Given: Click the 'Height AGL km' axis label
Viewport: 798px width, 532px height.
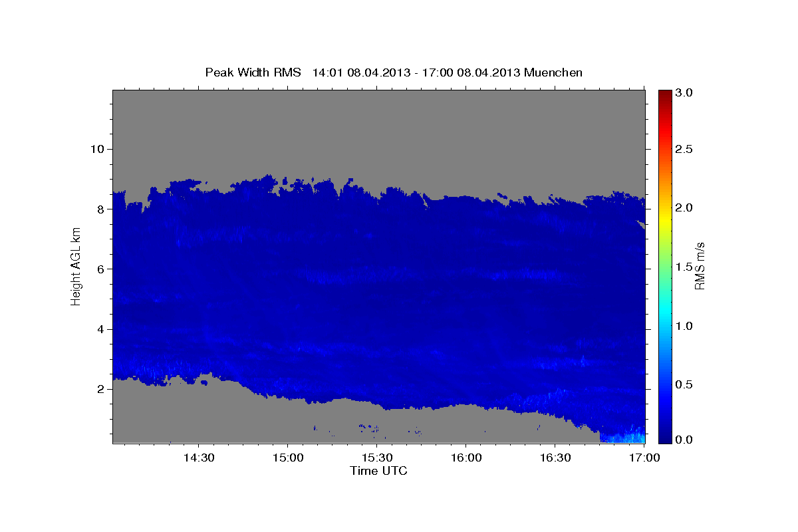Looking at the screenshot, I should pyautogui.click(x=76, y=266).
